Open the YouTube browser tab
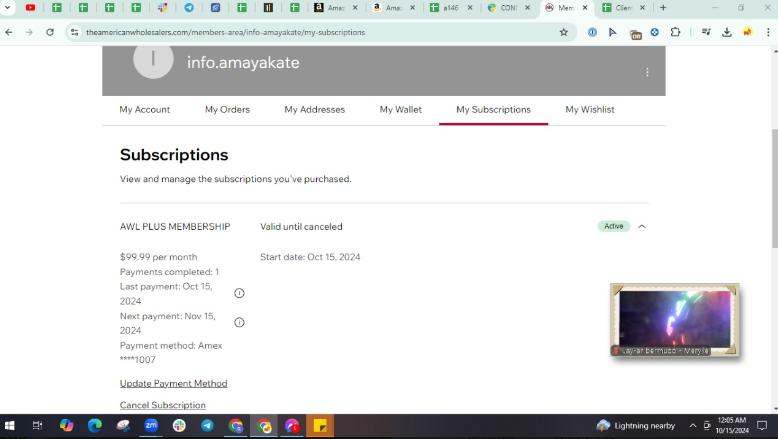The width and height of the screenshot is (778, 439). point(30,7)
